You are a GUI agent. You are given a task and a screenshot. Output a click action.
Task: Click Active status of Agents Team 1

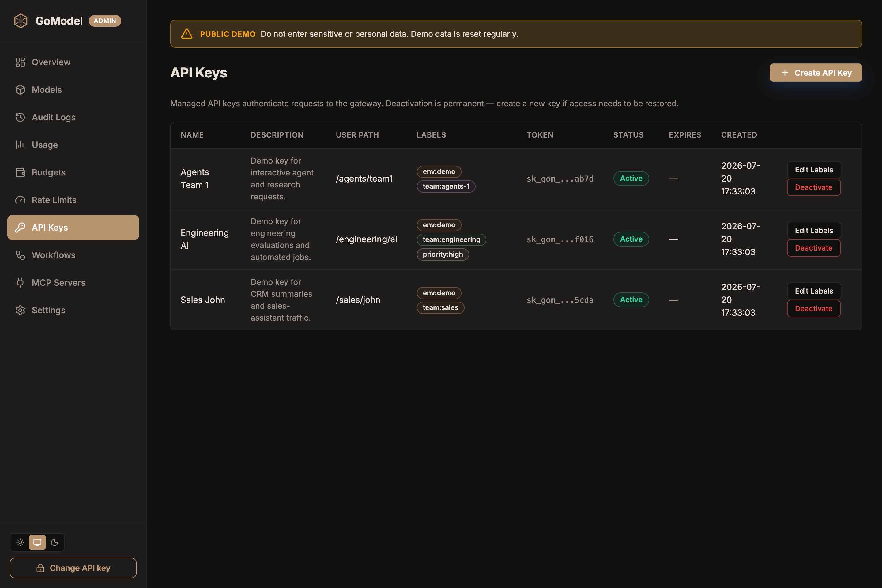pos(631,179)
